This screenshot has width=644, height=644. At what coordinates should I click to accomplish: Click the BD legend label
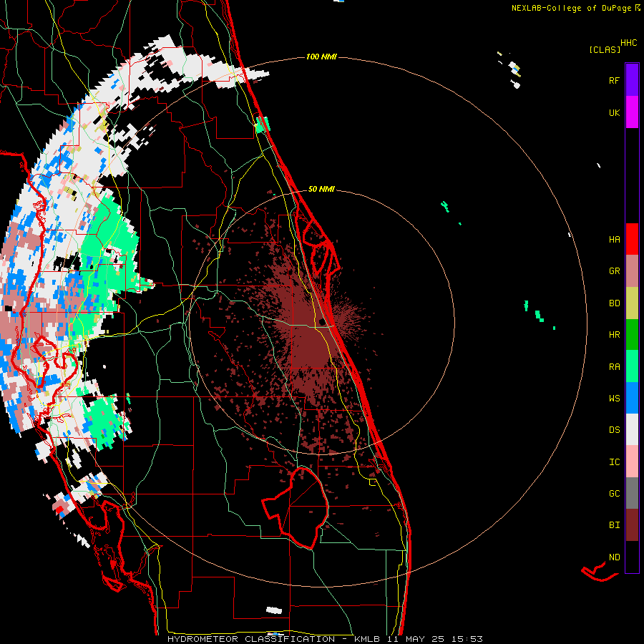tap(614, 303)
